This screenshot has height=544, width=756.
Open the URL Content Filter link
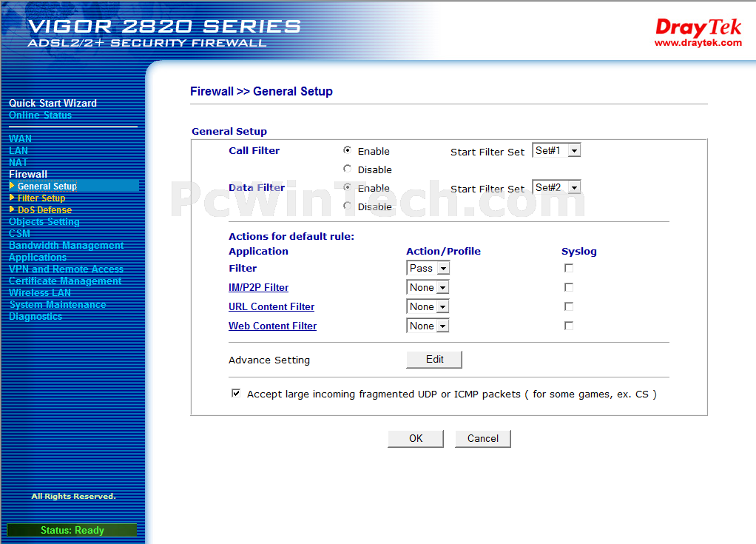[x=271, y=306]
